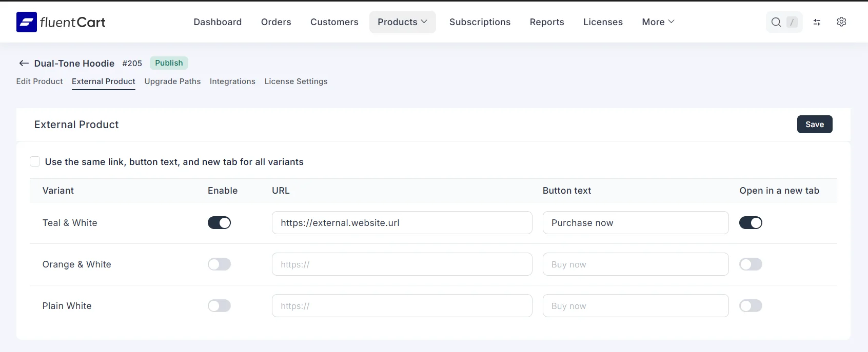This screenshot has height=352, width=868.
Task: Open the Customers page
Action: 334,22
